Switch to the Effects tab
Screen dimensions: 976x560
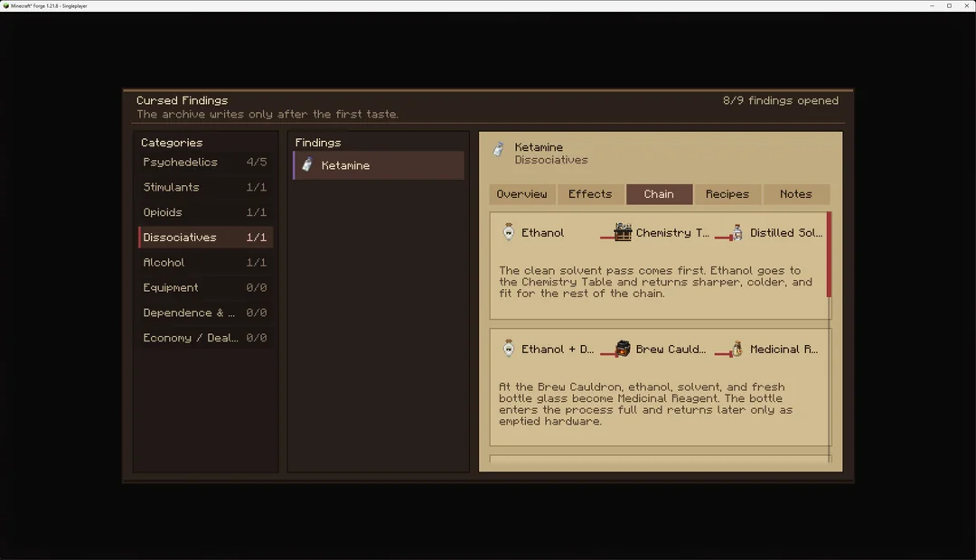point(590,194)
